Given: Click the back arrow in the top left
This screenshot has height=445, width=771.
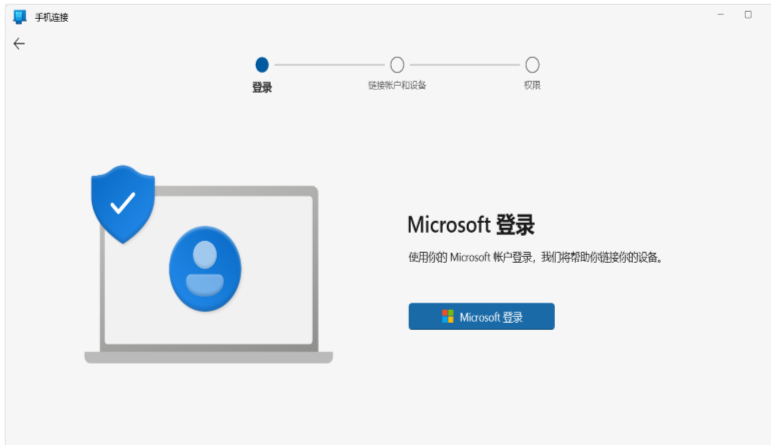Looking at the screenshot, I should click(x=18, y=43).
